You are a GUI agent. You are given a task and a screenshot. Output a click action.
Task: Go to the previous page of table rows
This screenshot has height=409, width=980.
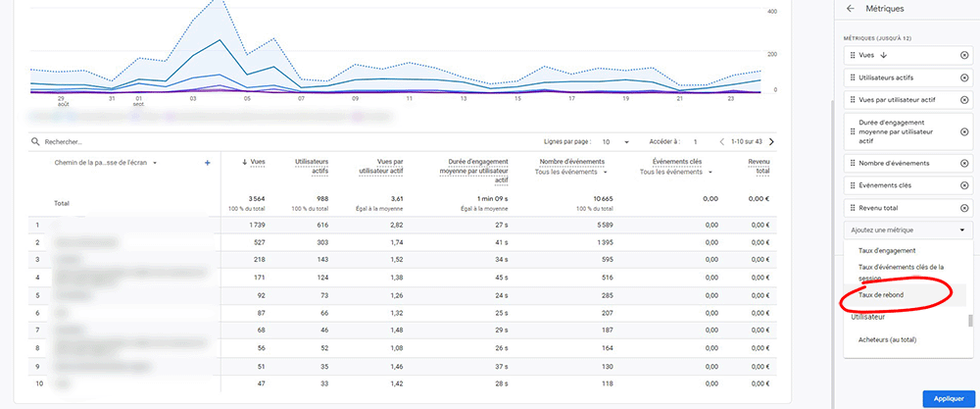pyautogui.click(x=722, y=142)
